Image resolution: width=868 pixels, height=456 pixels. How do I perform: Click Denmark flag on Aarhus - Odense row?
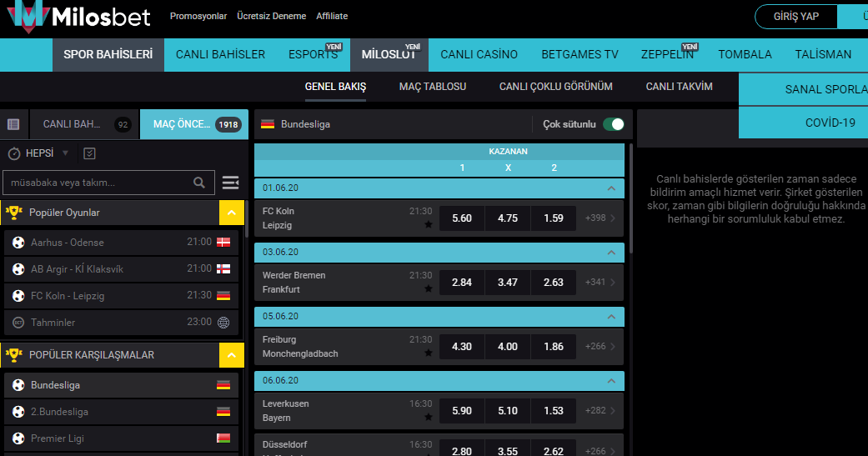point(223,242)
